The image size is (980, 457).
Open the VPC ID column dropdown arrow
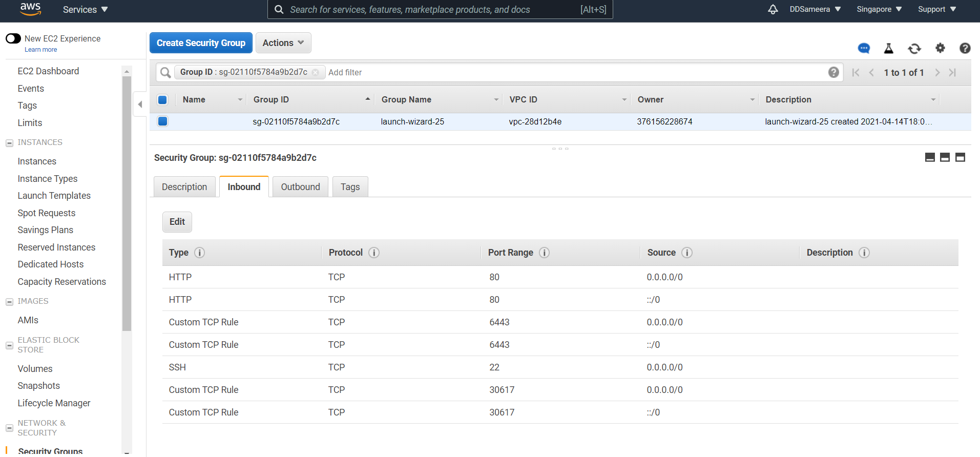624,100
